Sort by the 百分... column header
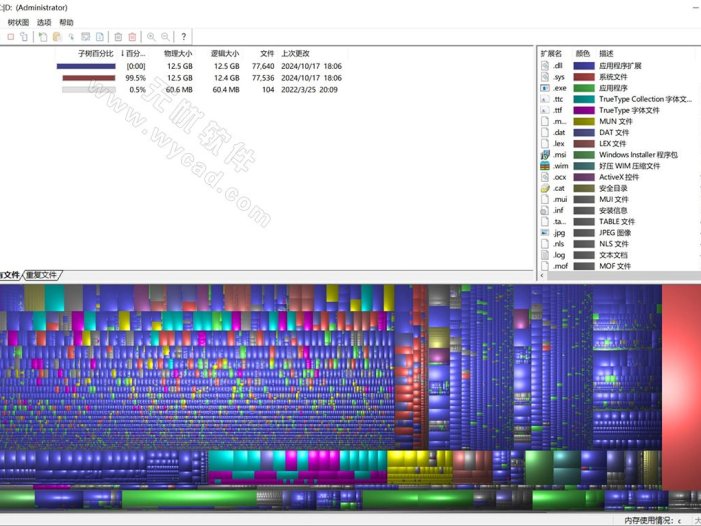The width and height of the screenshot is (701, 526). point(133,54)
